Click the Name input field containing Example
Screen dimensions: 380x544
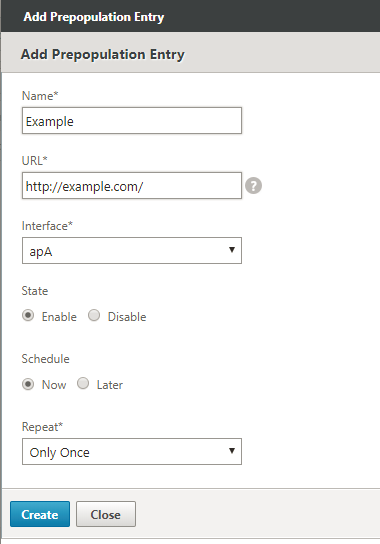[132, 120]
